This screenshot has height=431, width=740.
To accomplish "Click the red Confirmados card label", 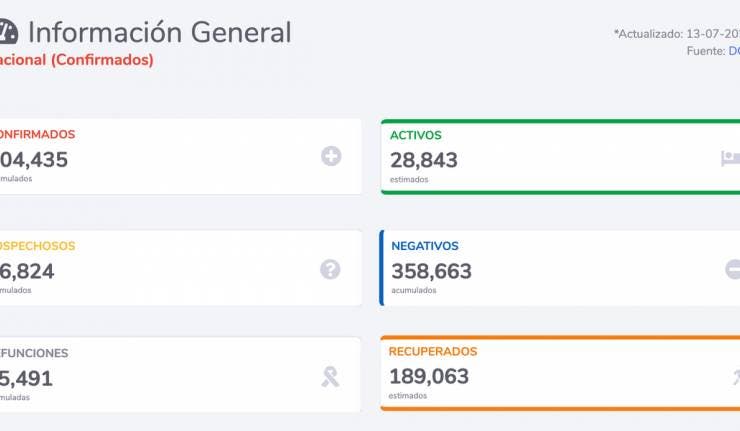I will coord(38,135).
